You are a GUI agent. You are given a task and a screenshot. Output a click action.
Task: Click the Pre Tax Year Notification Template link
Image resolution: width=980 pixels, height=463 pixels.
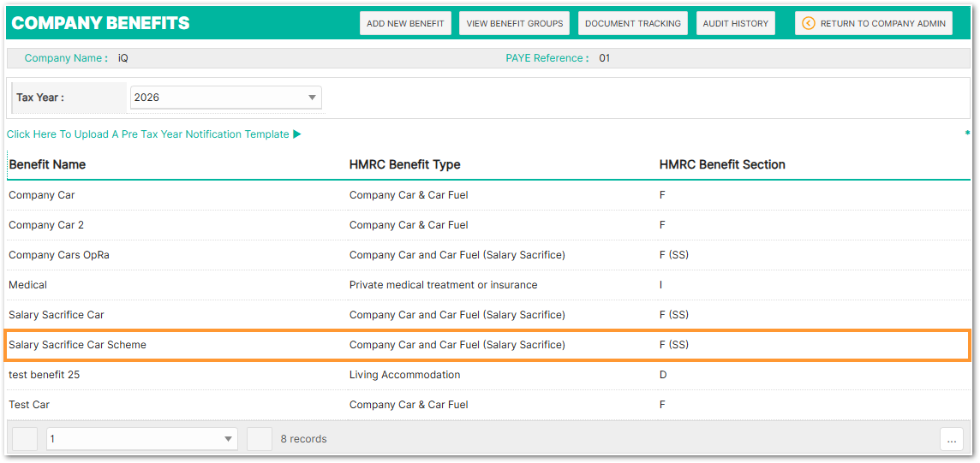(x=148, y=134)
